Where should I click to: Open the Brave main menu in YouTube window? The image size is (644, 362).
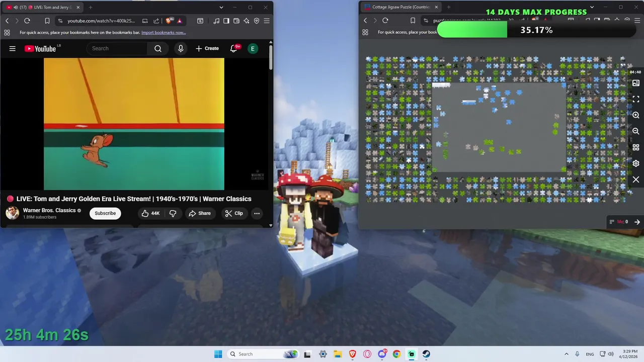pos(267,21)
